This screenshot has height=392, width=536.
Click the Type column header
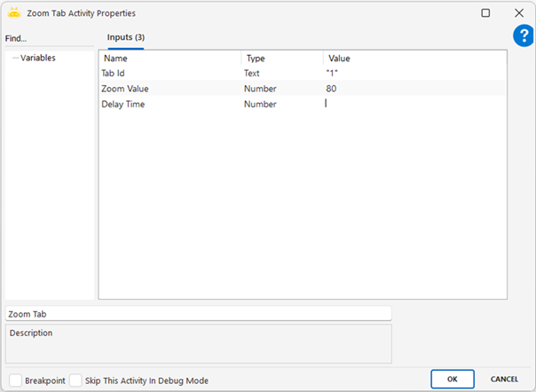[280, 59]
